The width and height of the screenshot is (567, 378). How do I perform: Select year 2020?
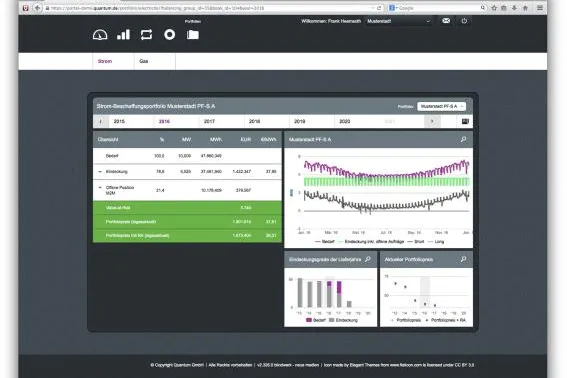coord(345,121)
